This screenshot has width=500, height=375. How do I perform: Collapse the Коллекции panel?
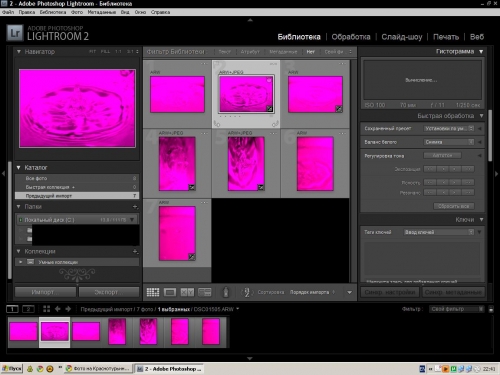click(19, 251)
